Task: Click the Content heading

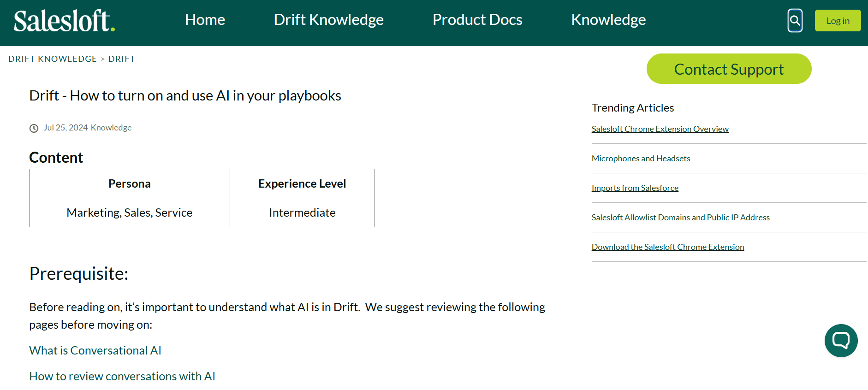Action: [x=56, y=158]
